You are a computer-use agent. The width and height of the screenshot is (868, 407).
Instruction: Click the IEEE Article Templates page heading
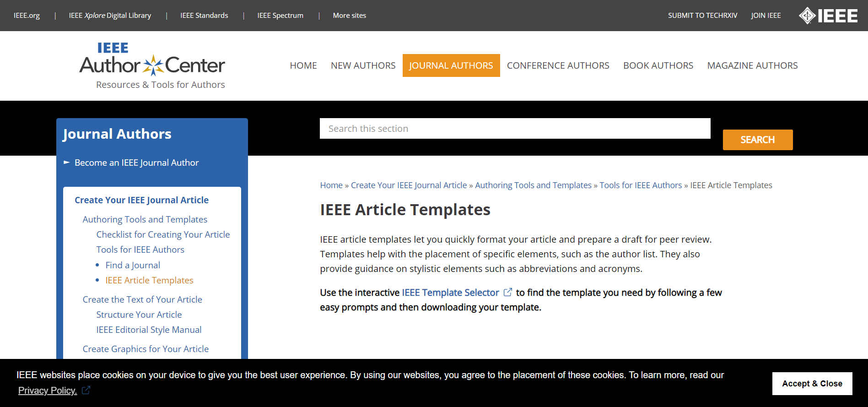pyautogui.click(x=405, y=210)
